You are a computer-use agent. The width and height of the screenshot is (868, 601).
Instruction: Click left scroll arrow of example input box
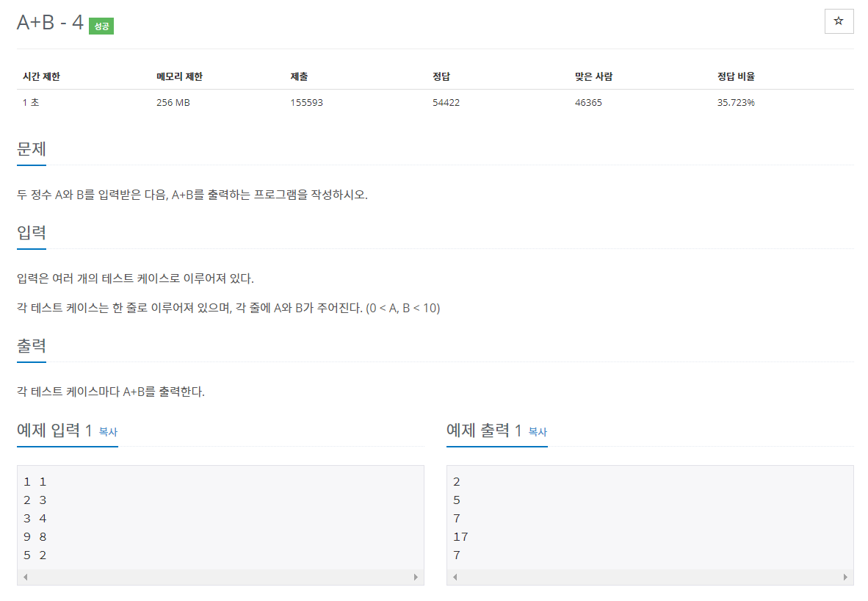tap(26, 577)
